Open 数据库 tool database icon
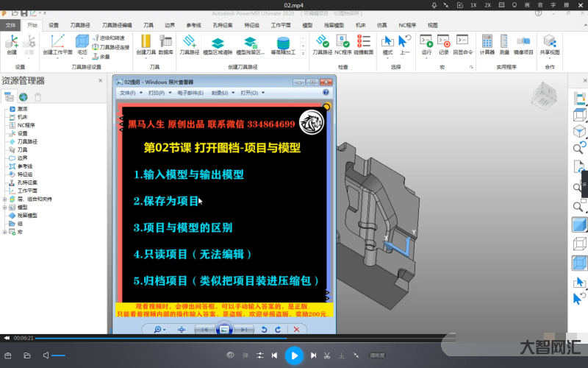 point(166,43)
